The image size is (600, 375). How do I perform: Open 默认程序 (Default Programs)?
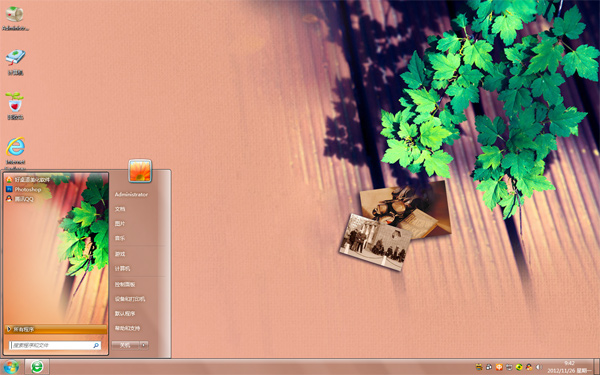point(125,313)
